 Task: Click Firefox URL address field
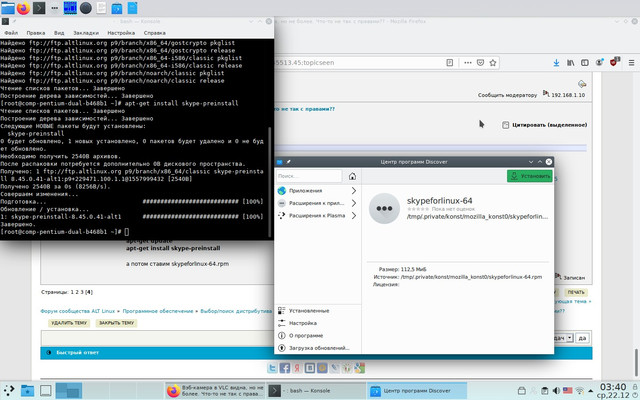(x=359, y=62)
